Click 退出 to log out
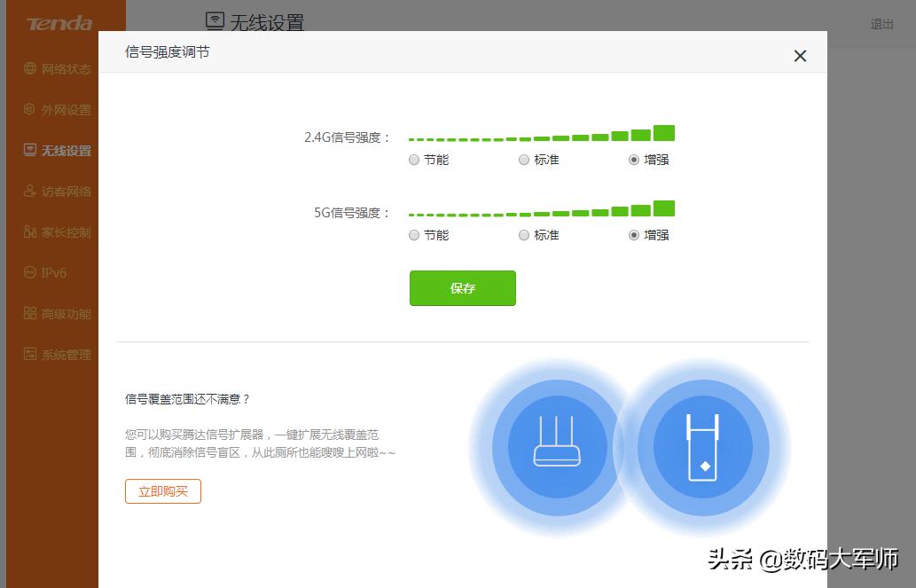Image resolution: width=916 pixels, height=588 pixels. pyautogui.click(x=881, y=24)
